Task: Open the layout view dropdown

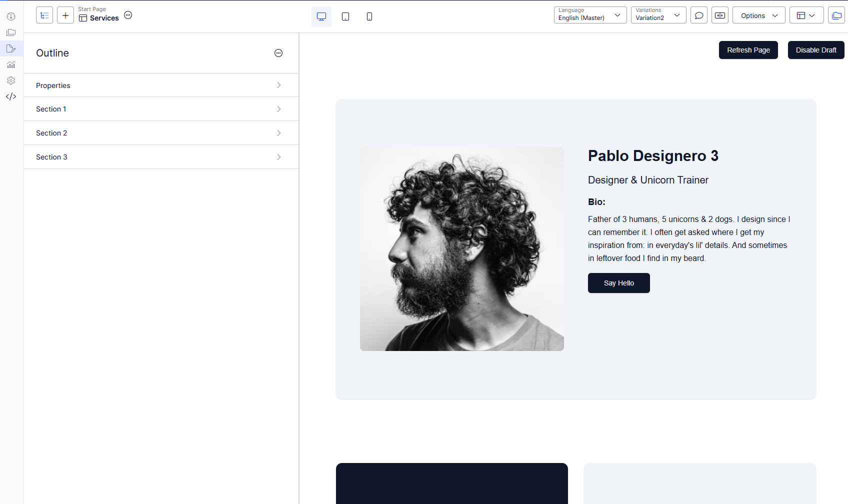Action: point(806,15)
